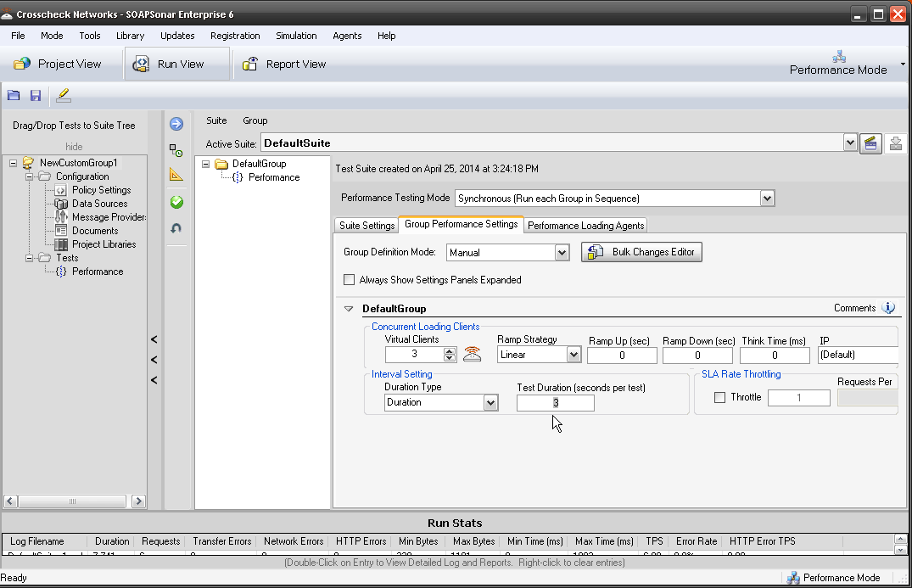Enable Always Show Settings Panels Expanded
Viewport: 912px width, 588px height.
click(x=349, y=280)
